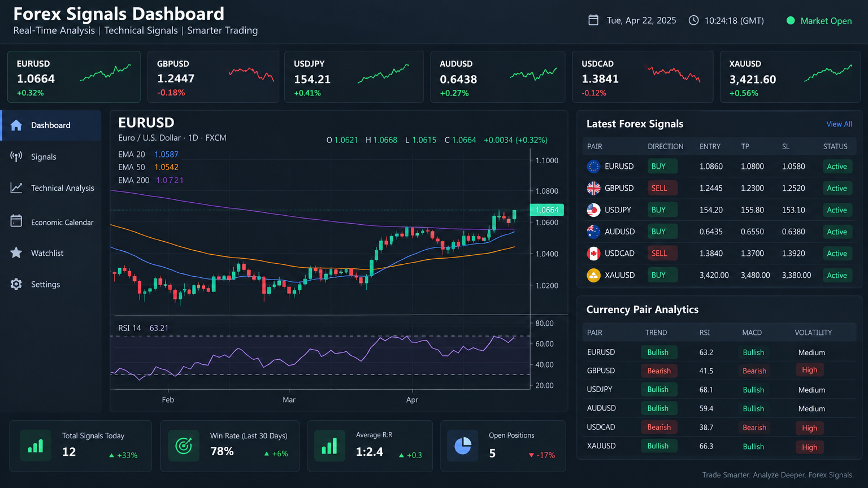Click the Dashboard home icon

(16, 125)
